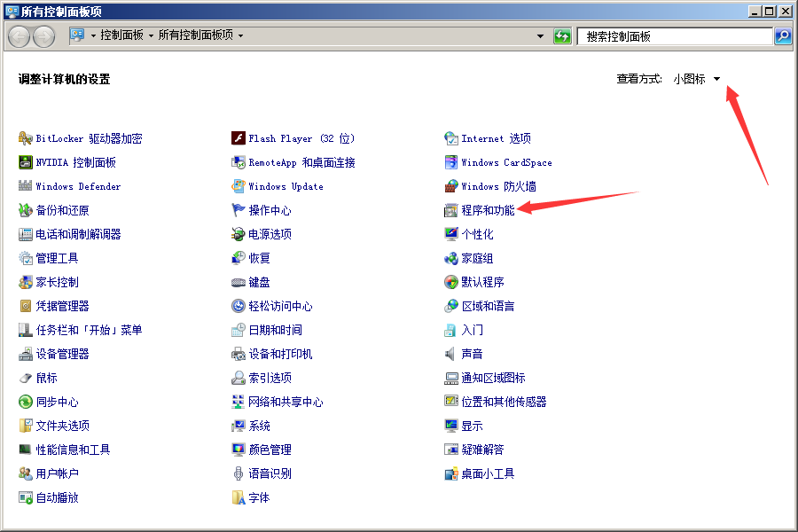Image resolution: width=798 pixels, height=532 pixels.
Task: Click the 所有控制面板项 breadcrumb segment
Action: click(x=195, y=35)
